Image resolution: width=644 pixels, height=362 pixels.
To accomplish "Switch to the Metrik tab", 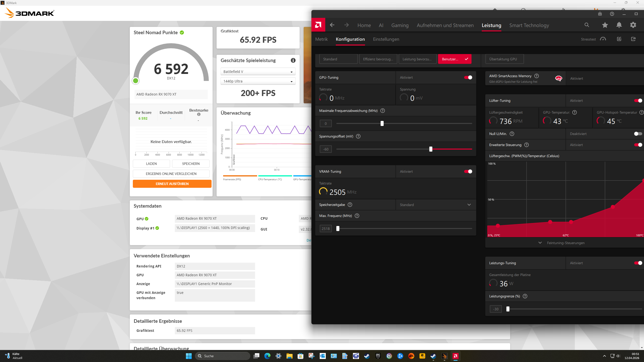I will point(321,39).
